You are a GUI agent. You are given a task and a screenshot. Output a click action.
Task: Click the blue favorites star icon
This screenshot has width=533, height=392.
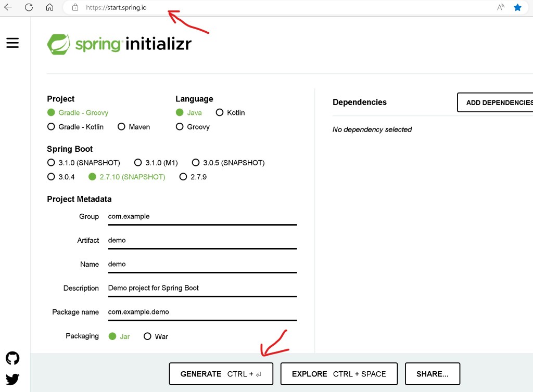coord(518,7)
